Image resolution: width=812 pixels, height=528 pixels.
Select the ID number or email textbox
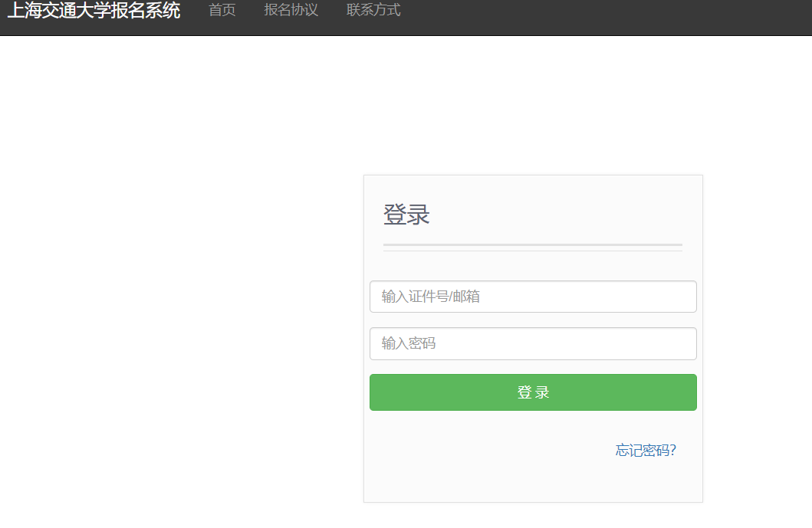(533, 297)
